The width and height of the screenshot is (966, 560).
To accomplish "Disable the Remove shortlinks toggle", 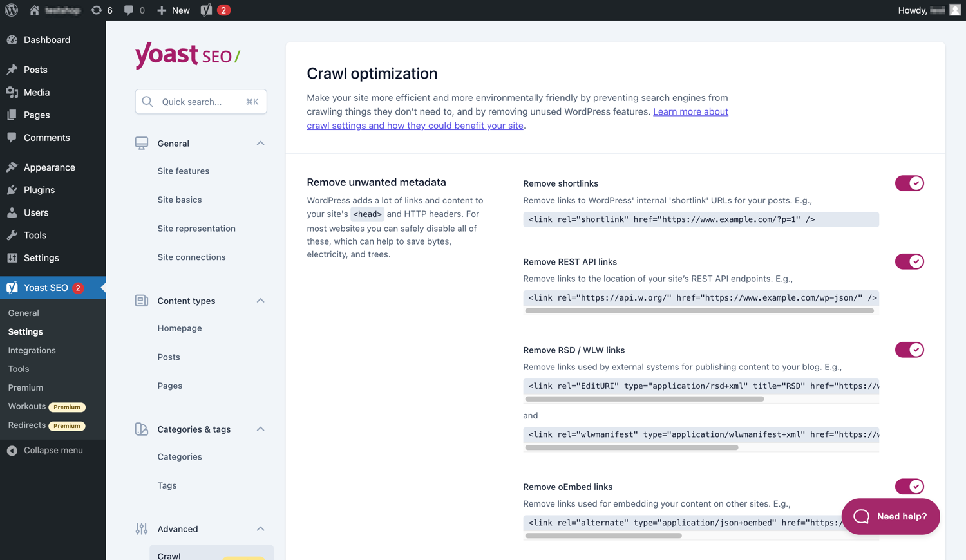I will (x=909, y=183).
